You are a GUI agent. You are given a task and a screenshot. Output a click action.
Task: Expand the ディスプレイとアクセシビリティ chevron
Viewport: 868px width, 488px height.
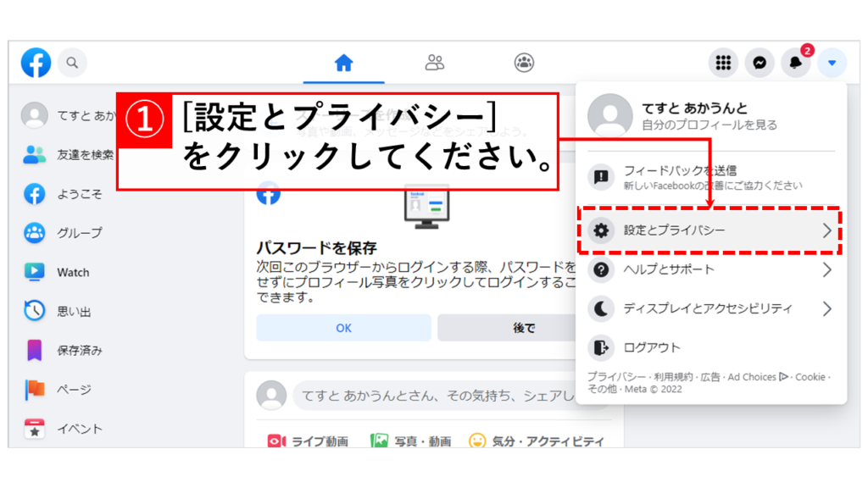(827, 308)
